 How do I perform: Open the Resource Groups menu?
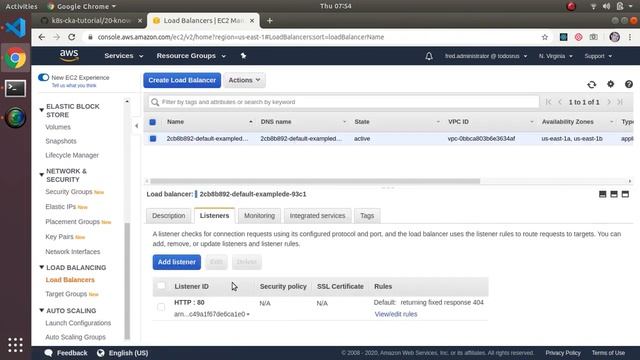tap(191, 56)
